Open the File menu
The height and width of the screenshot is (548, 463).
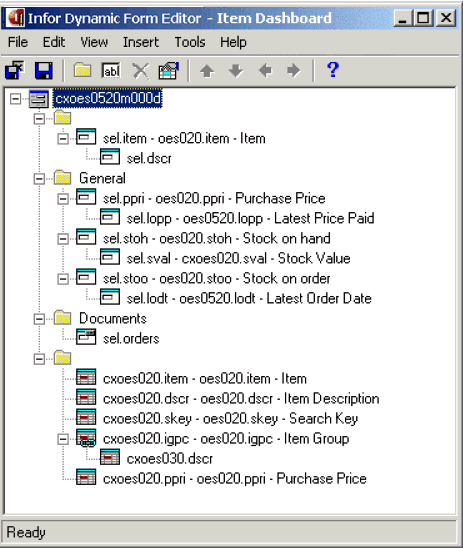18,42
